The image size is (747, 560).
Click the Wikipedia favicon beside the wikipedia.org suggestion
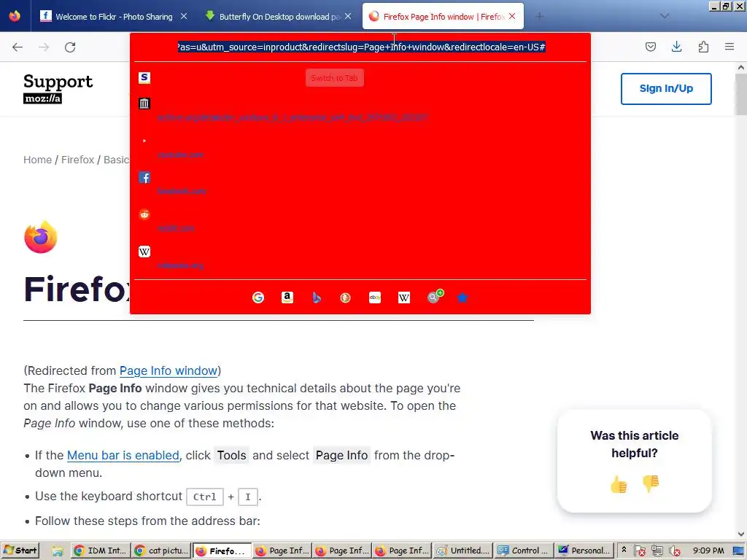click(x=144, y=252)
